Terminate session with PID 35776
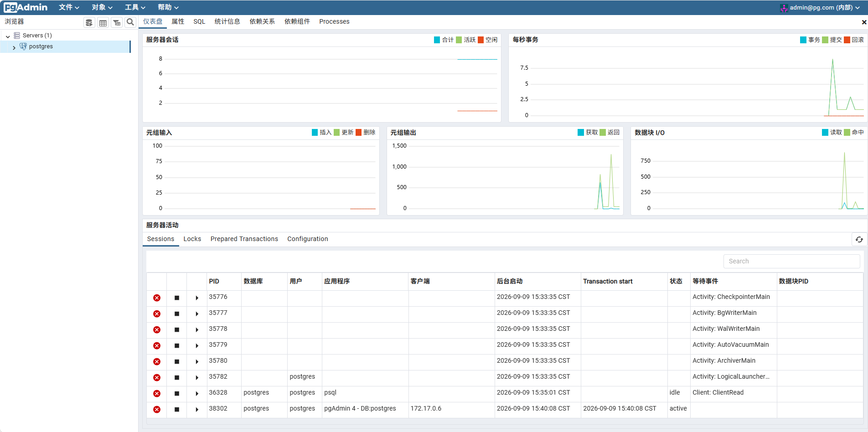 pyautogui.click(x=157, y=298)
